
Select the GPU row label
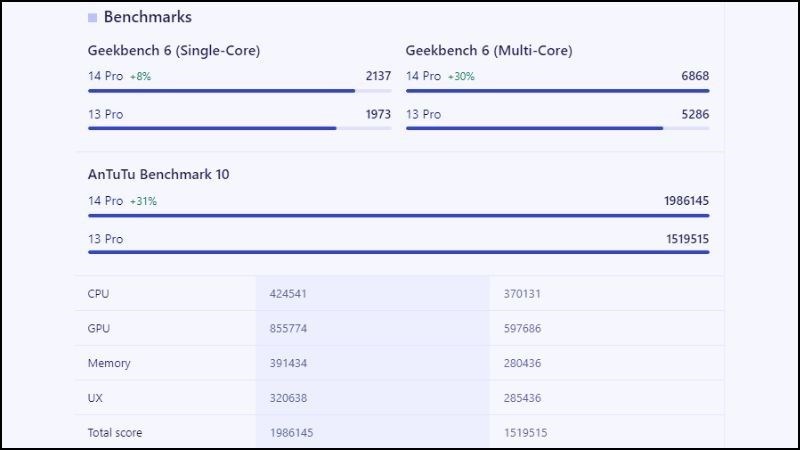tap(98, 329)
